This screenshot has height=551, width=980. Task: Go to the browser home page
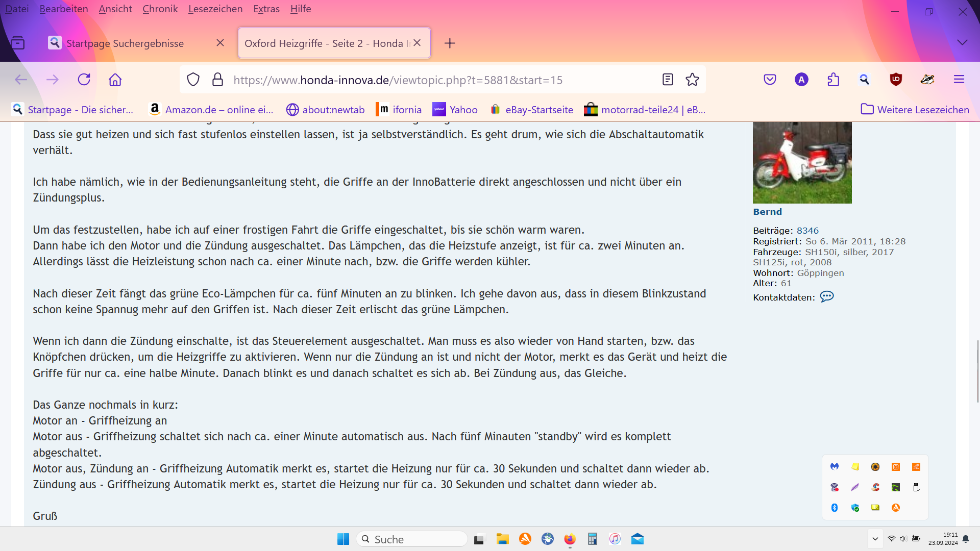pos(115,80)
